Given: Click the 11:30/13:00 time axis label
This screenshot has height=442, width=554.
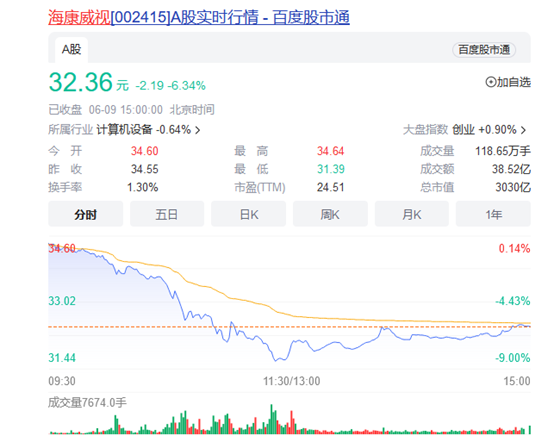Looking at the screenshot, I should pos(291,381).
